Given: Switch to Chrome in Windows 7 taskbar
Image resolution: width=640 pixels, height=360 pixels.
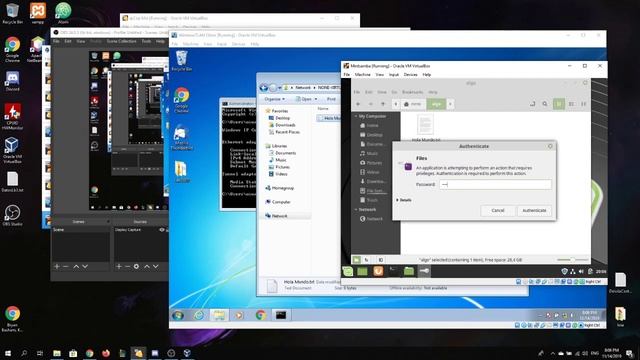Looking at the screenshot, I should (x=260, y=315).
